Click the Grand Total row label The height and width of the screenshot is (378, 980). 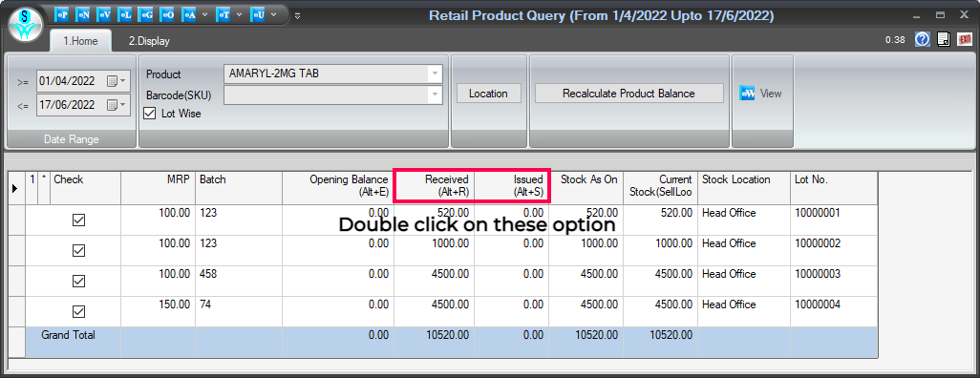coord(68,335)
